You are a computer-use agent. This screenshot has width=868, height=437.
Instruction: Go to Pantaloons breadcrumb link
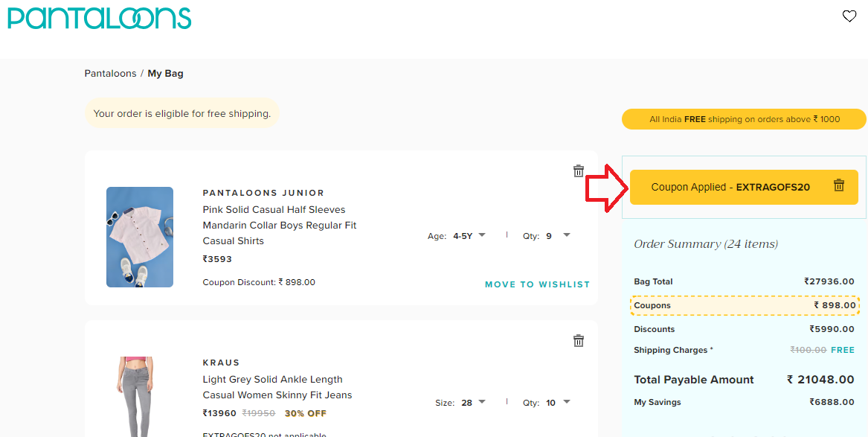coord(110,73)
